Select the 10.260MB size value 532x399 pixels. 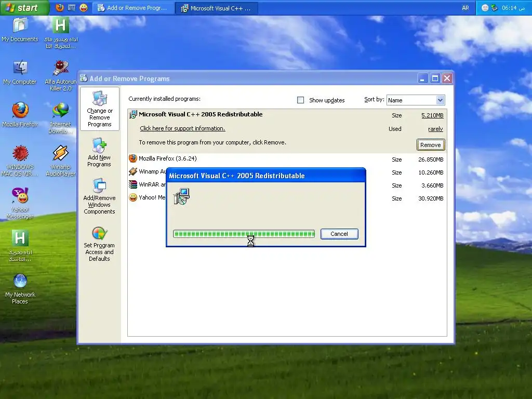(x=431, y=172)
